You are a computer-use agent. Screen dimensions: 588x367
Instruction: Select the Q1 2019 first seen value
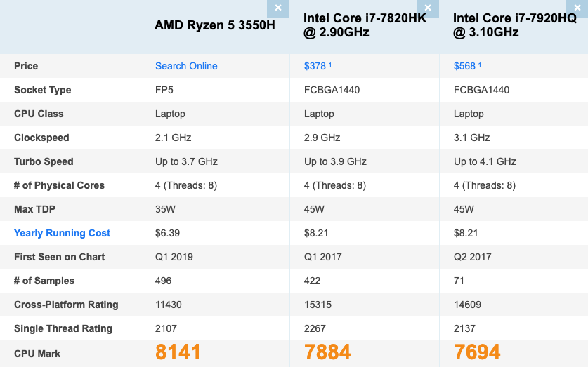[174, 257]
